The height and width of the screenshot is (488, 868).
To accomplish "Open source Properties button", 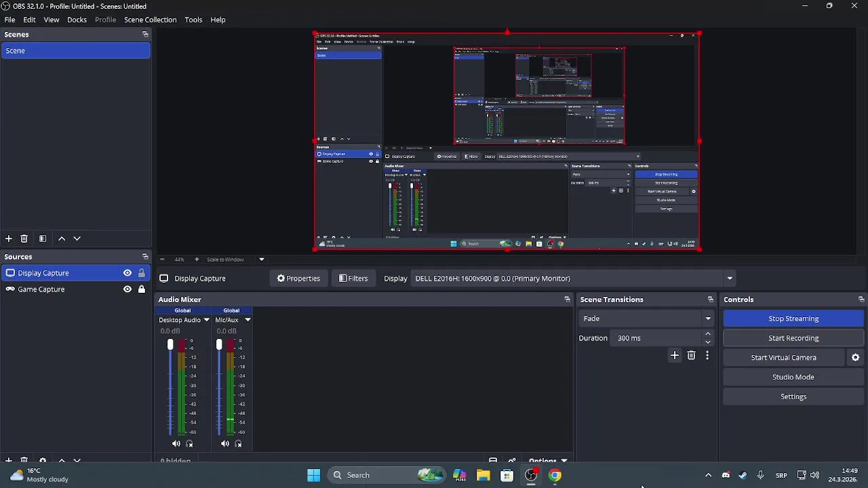I will [298, 279].
